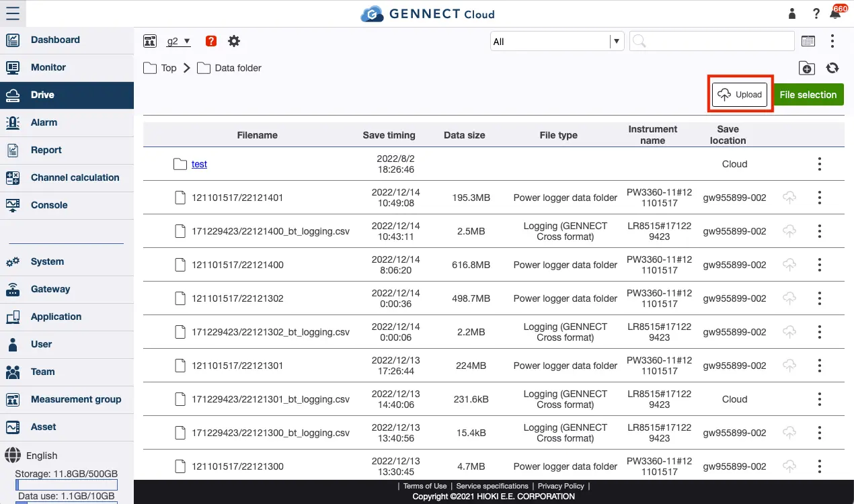Open the All filter dropdown
Image resolution: width=854 pixels, height=504 pixels.
[557, 41]
